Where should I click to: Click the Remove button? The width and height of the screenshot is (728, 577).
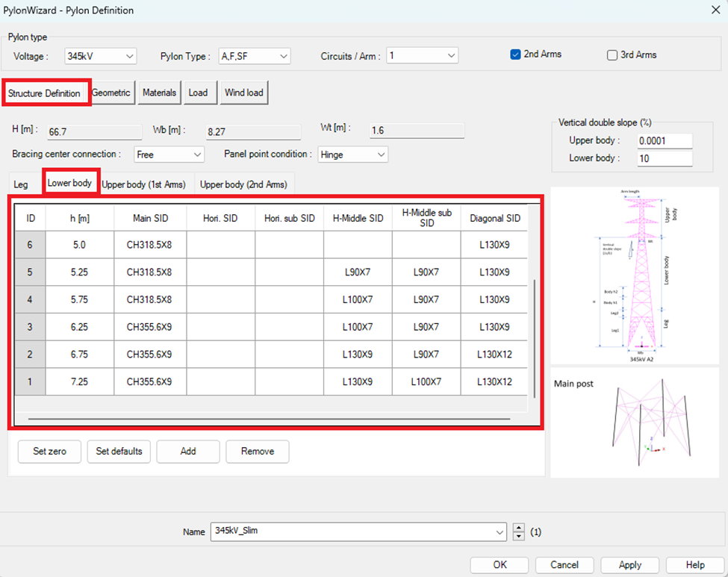coord(257,451)
